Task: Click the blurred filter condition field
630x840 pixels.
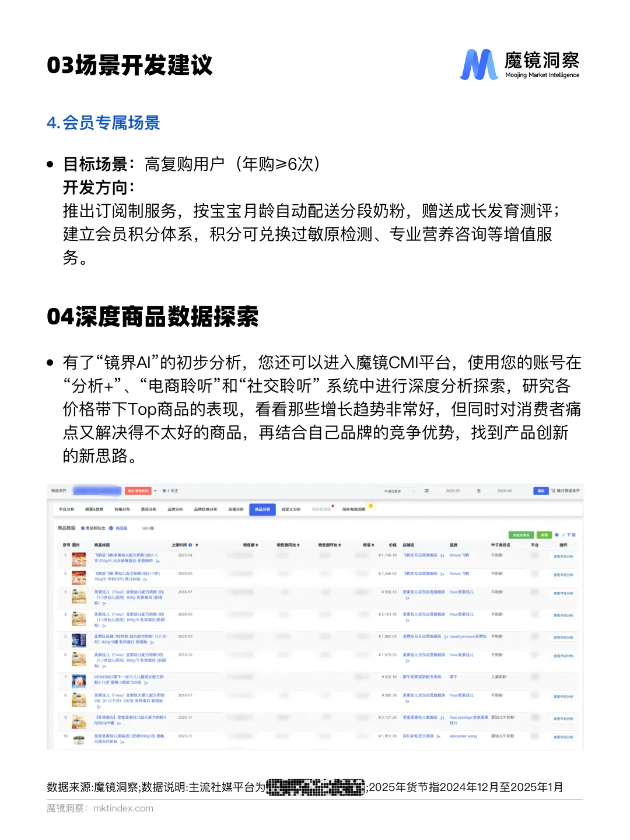Action: tap(97, 491)
